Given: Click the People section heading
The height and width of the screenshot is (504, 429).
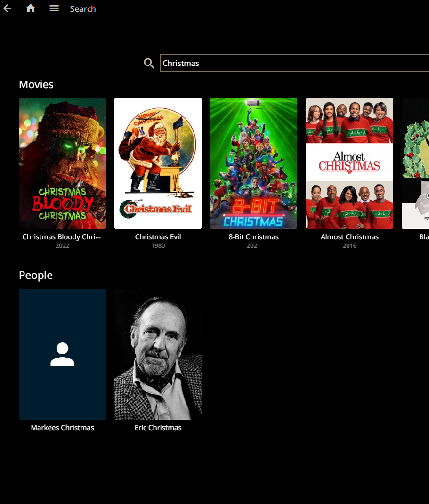Looking at the screenshot, I should [x=36, y=276].
